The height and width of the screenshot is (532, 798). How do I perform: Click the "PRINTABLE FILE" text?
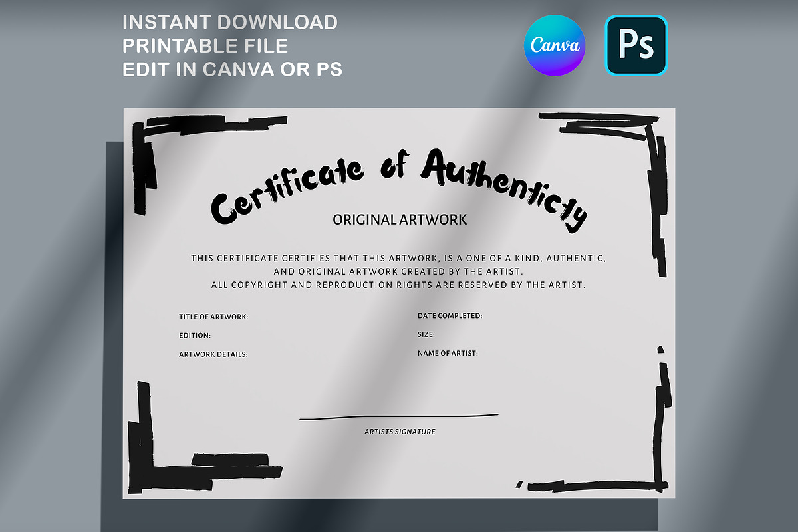tap(205, 45)
